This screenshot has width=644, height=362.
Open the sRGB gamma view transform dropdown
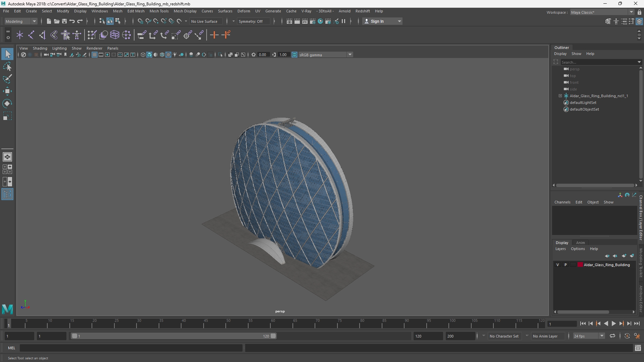point(325,55)
